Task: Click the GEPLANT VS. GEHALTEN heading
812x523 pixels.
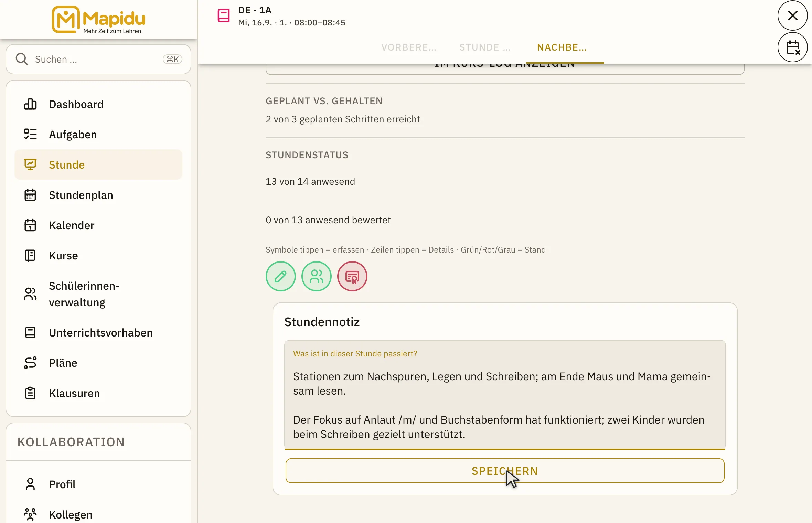Action: [x=324, y=101]
